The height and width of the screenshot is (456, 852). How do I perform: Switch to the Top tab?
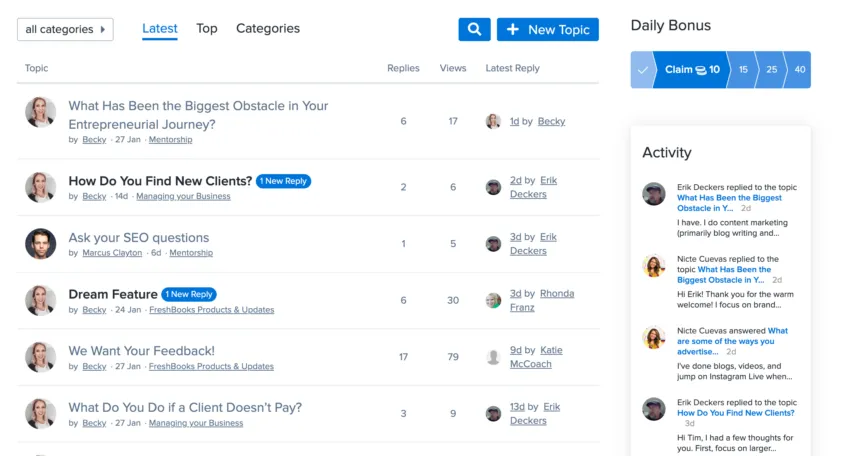pos(207,29)
